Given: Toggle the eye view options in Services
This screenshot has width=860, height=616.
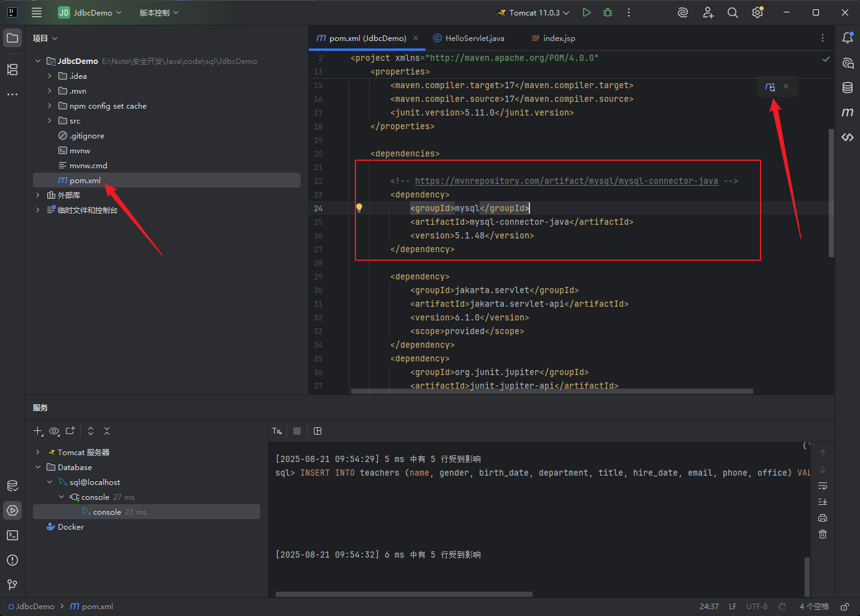Looking at the screenshot, I should pyautogui.click(x=55, y=431).
